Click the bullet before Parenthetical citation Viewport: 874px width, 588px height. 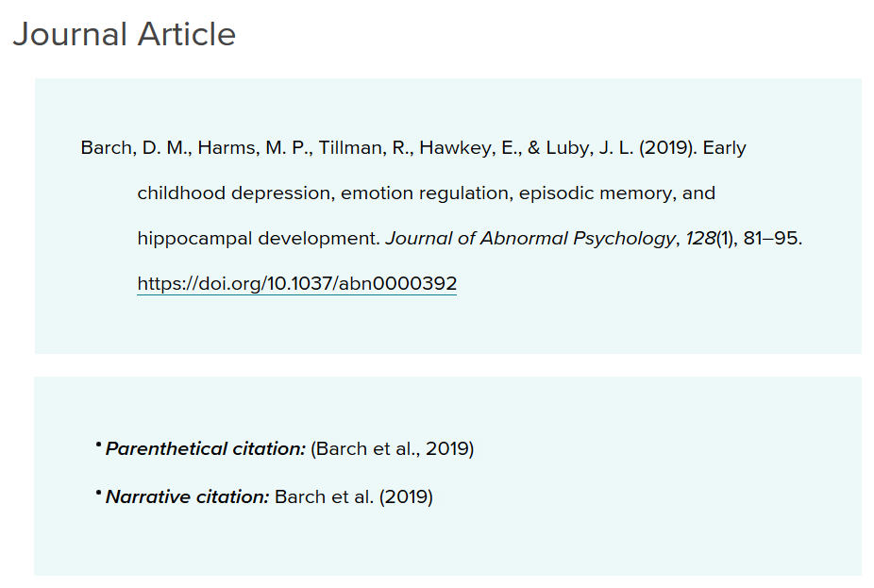point(98,445)
